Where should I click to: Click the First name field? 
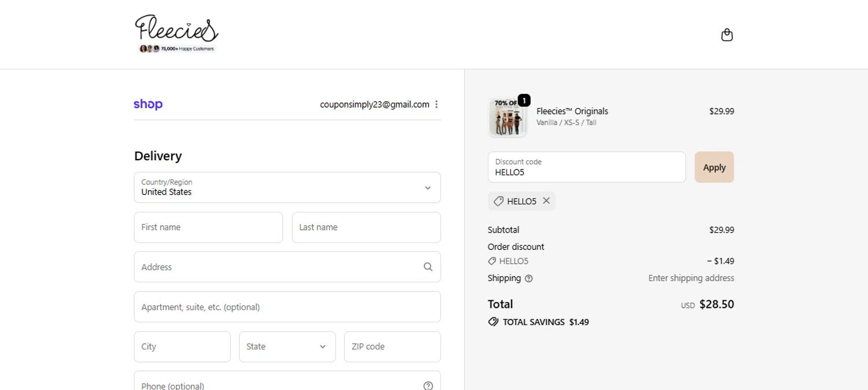208,227
